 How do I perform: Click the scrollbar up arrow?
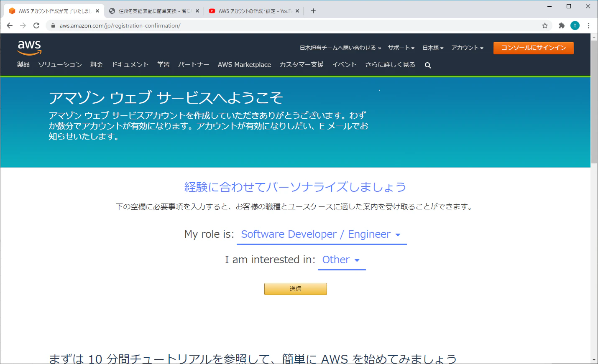point(594,37)
